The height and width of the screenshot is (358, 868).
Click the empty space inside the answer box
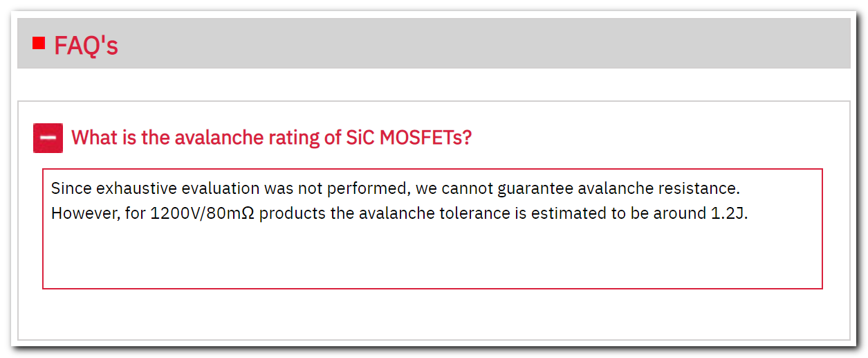coord(432,255)
